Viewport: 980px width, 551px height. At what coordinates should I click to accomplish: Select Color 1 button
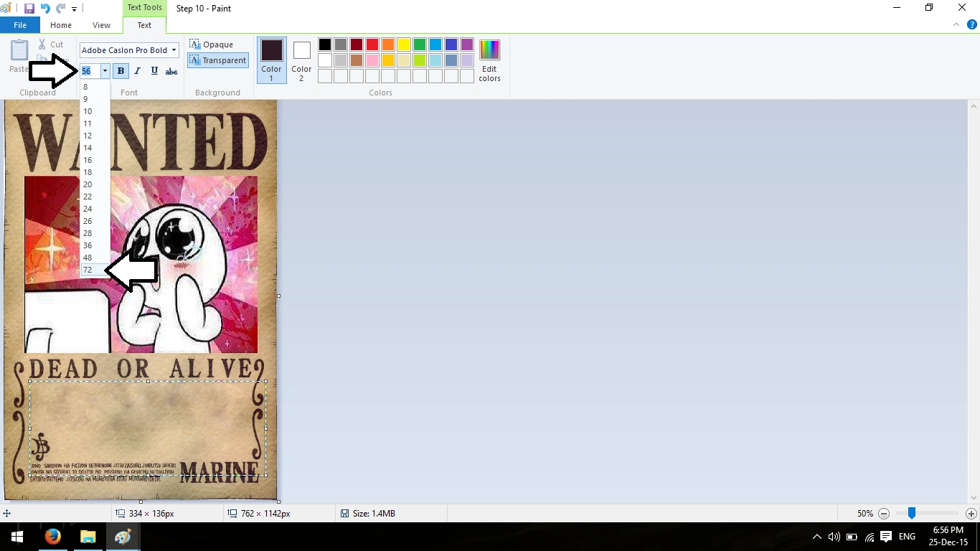(x=271, y=61)
